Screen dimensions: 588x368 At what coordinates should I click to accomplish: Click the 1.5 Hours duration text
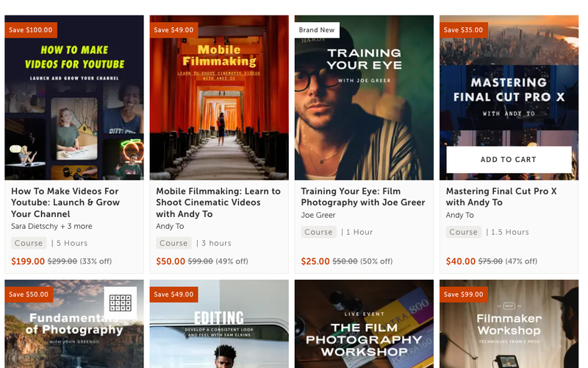tap(510, 233)
